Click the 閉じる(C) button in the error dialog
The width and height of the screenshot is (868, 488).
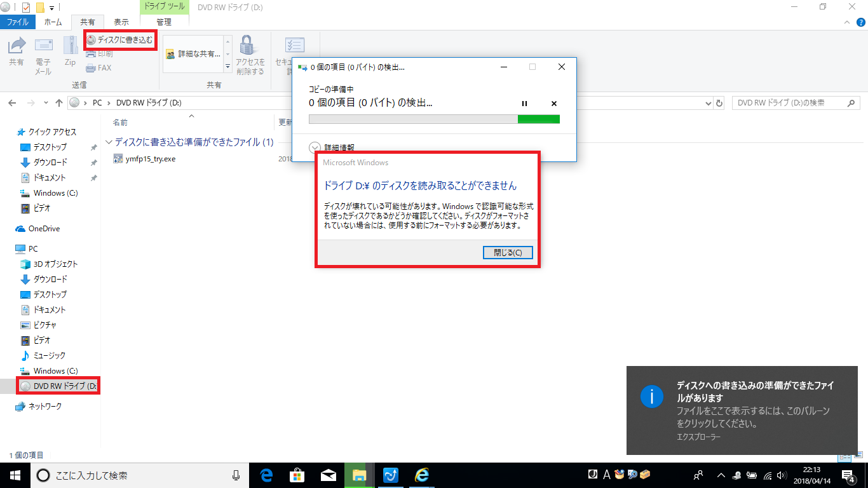[508, 252]
